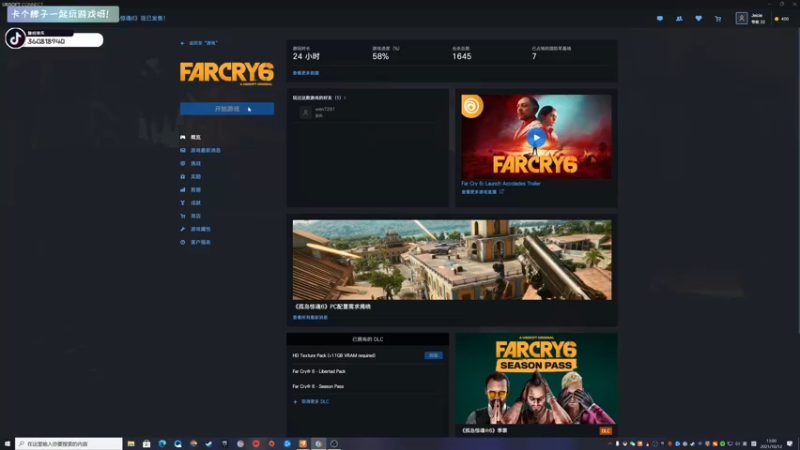
Task: Open the wishlist heart icon
Action: click(698, 18)
